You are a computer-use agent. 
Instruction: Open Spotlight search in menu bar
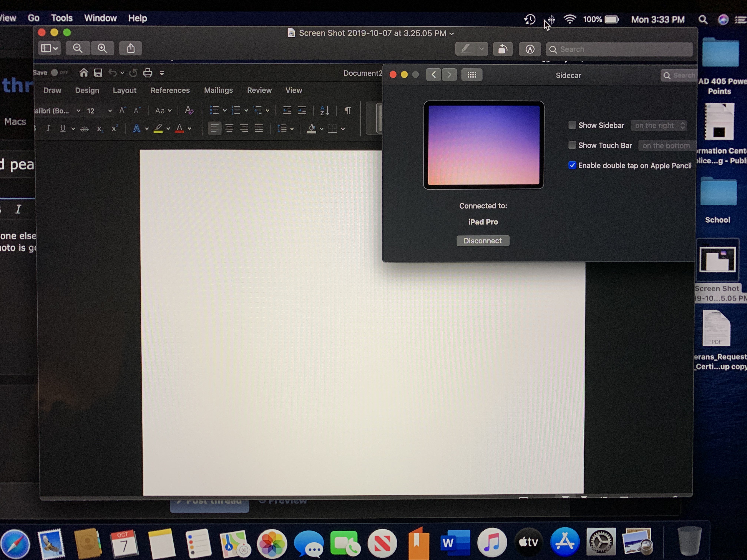[703, 20]
